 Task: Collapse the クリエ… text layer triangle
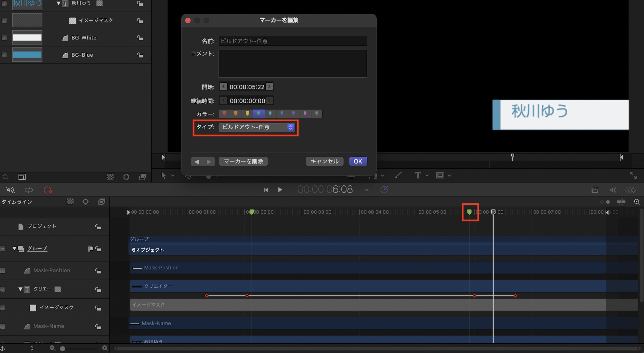pos(20,289)
